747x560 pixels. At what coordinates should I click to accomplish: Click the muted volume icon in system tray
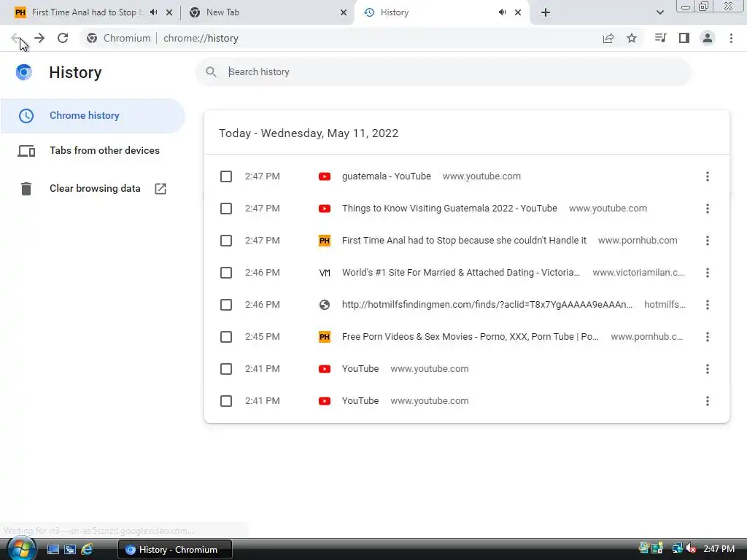[x=692, y=548]
